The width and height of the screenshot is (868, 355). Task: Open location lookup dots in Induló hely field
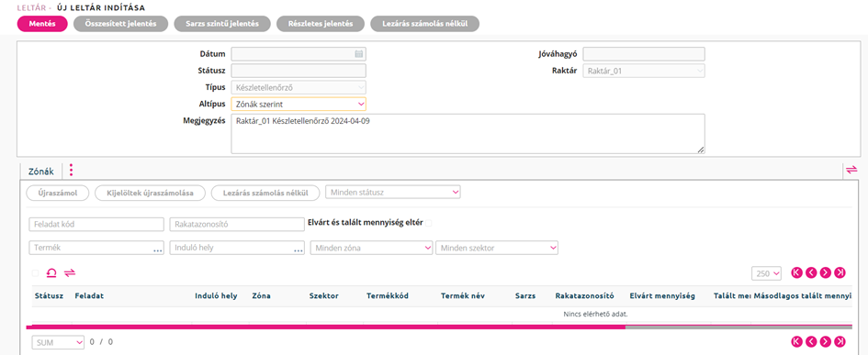(299, 250)
